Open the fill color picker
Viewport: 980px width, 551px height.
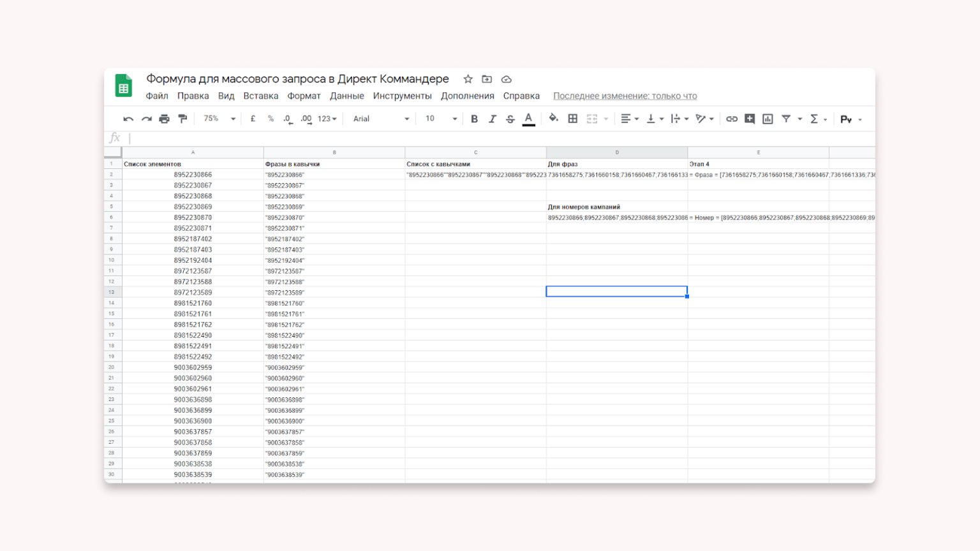pyautogui.click(x=553, y=119)
